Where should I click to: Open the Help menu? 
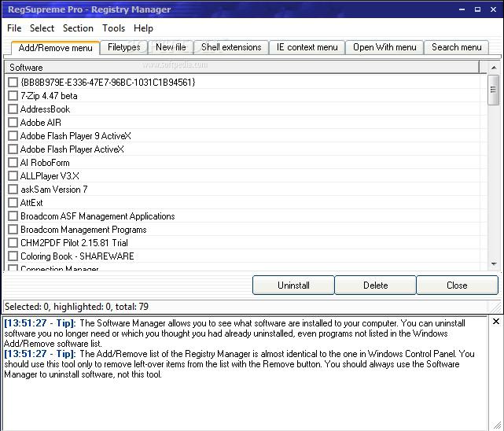143,28
